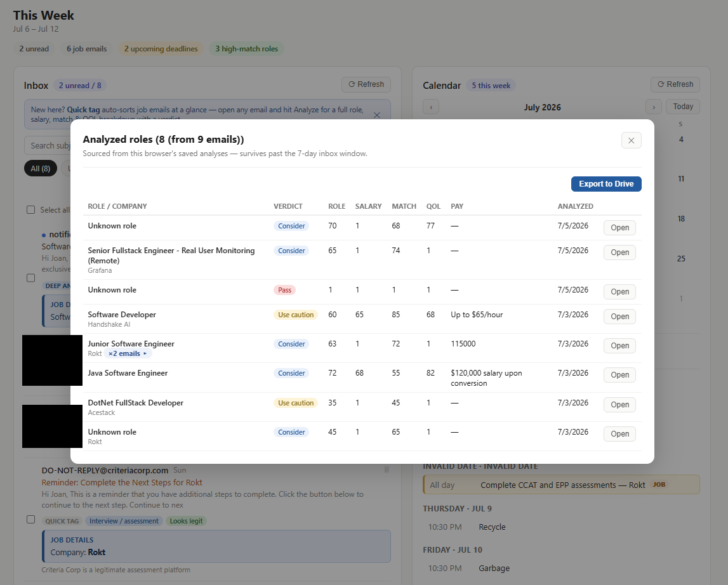728x585 pixels.
Task: Click Export to Drive button
Action: click(x=606, y=184)
